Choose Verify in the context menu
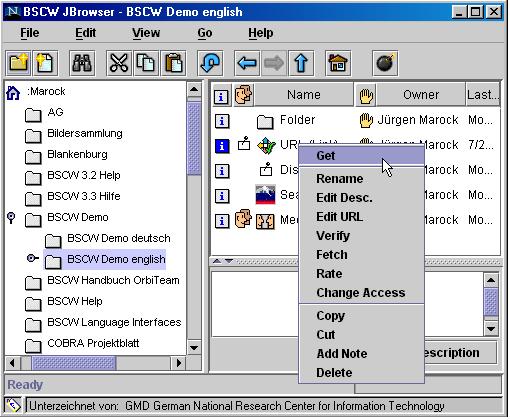510x420 pixels. 361,236
